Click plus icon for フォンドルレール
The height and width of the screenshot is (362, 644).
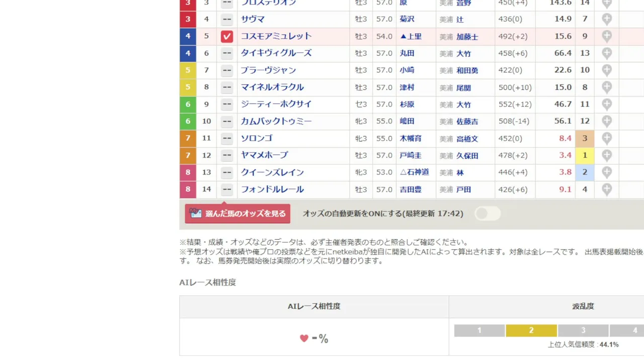point(607,190)
